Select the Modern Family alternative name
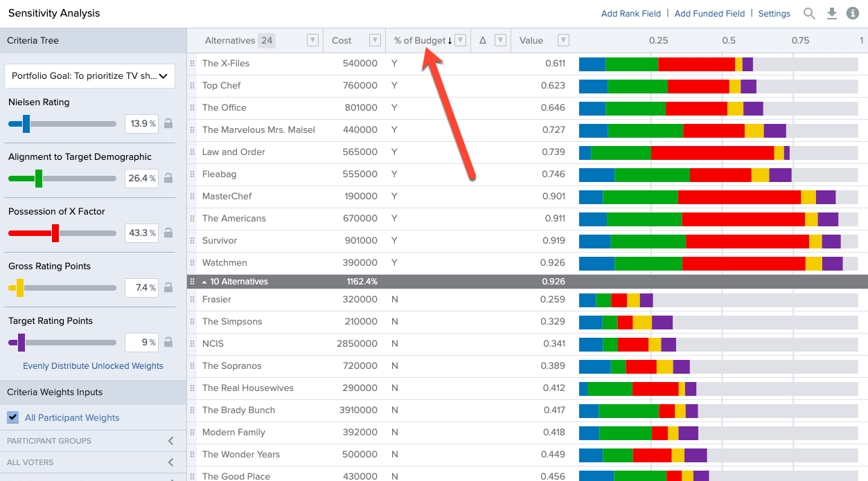This screenshot has height=481, width=868. [x=233, y=432]
